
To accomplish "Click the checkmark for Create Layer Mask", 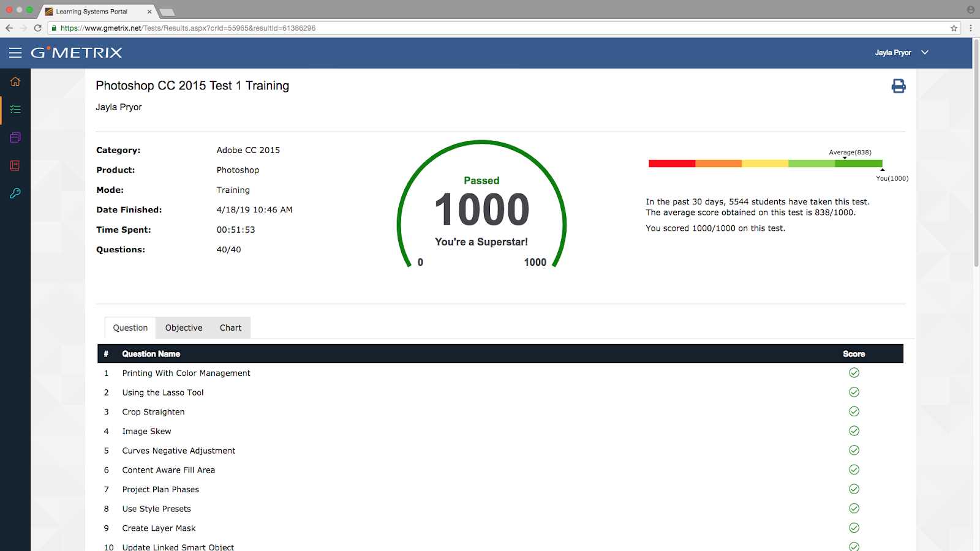I will (x=854, y=528).
